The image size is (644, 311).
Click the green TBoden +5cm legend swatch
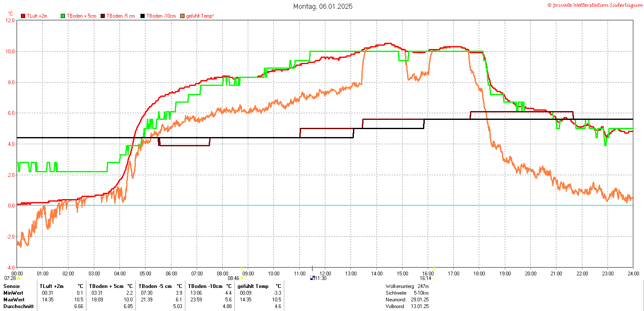tap(63, 16)
